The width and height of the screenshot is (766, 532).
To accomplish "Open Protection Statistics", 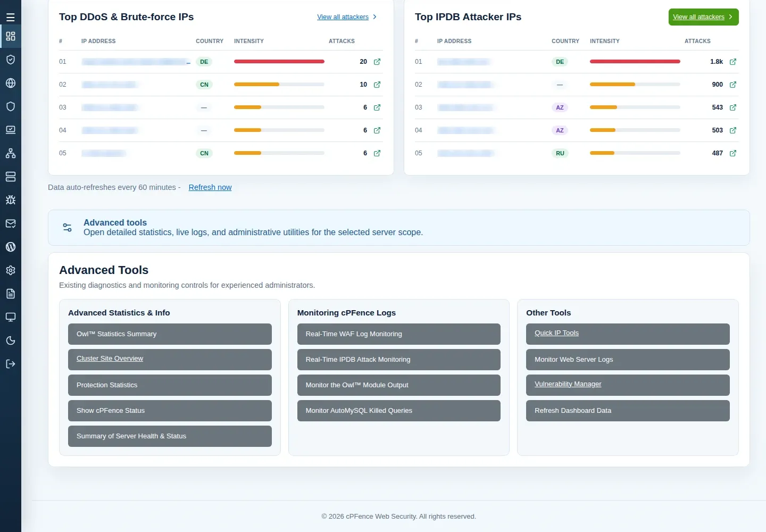I will click(170, 385).
